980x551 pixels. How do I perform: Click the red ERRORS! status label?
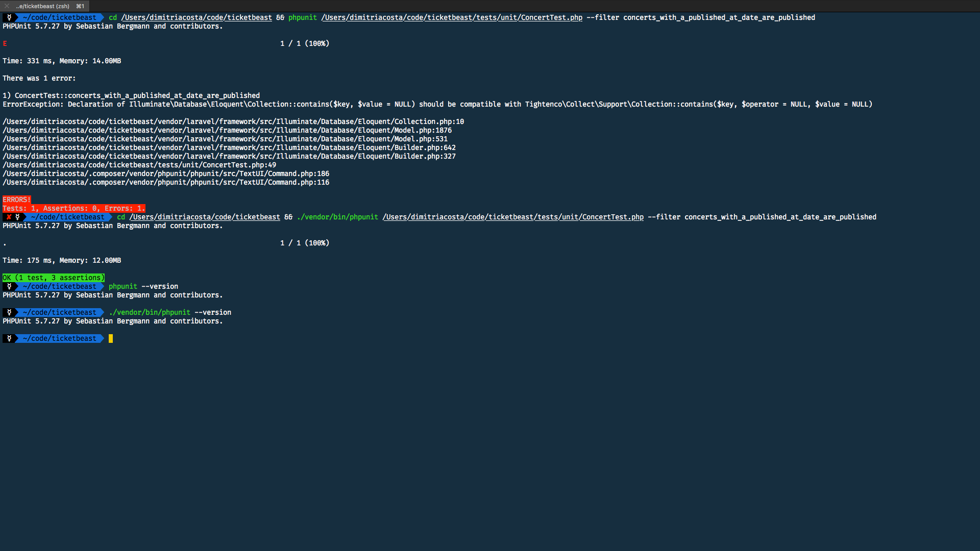[x=17, y=199]
